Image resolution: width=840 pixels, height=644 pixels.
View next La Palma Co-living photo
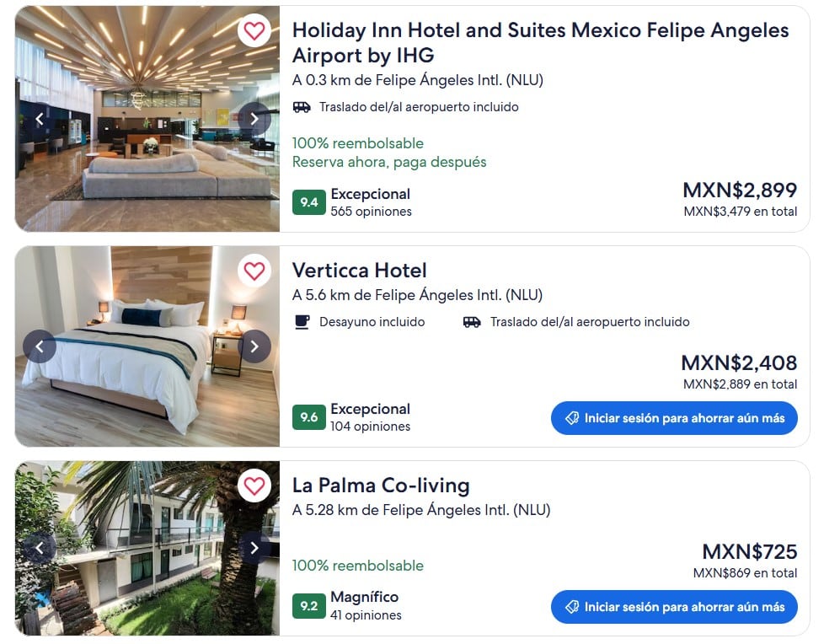254,548
